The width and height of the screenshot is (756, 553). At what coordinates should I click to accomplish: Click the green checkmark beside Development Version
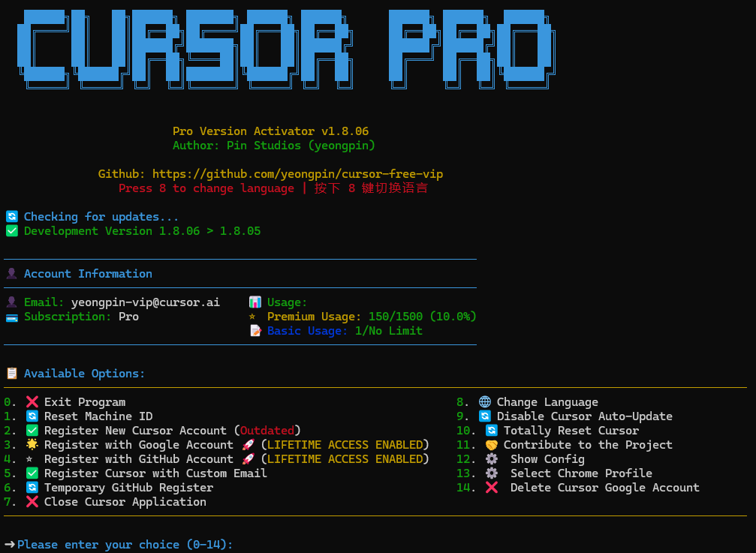(x=11, y=231)
